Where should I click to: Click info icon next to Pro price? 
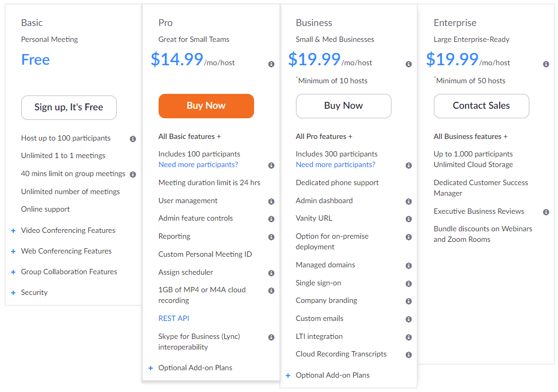pyautogui.click(x=271, y=64)
